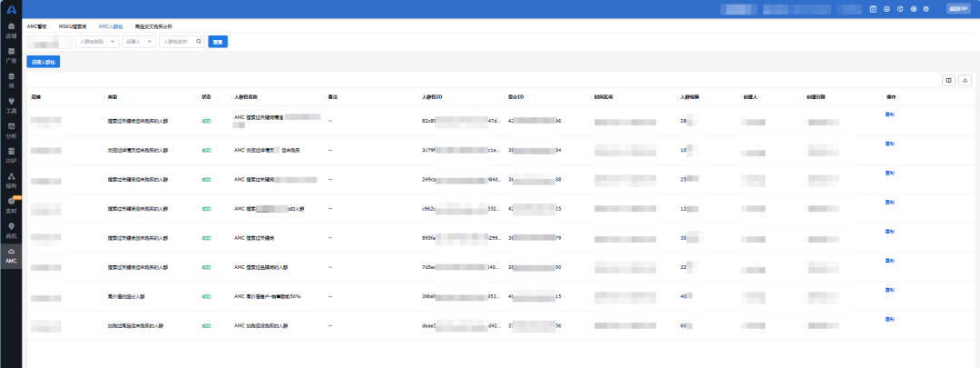Switch to the AMC看板 tab
The width and height of the screenshot is (980, 368).
(37, 27)
